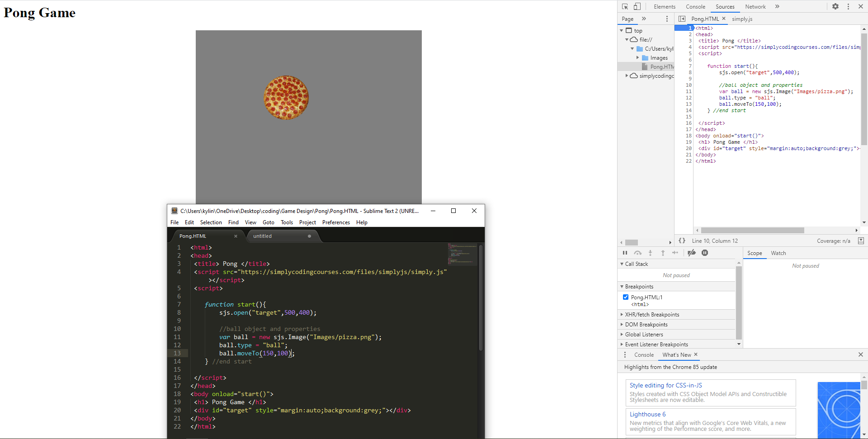Click the pizza ball image on canvas

pos(286,98)
